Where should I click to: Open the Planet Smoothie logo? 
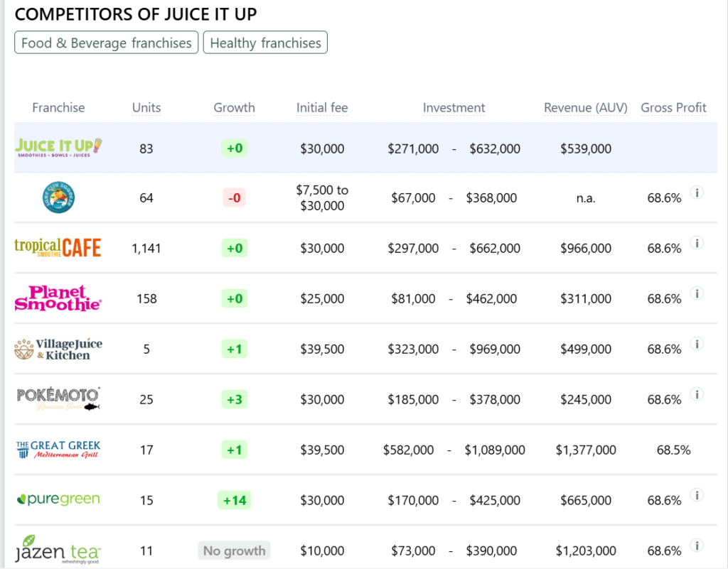pyautogui.click(x=58, y=298)
